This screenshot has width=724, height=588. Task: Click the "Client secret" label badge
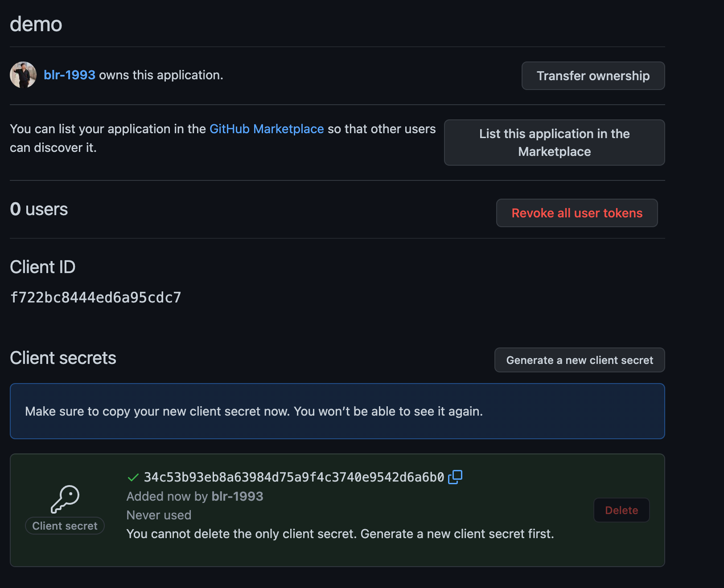pos(65,526)
